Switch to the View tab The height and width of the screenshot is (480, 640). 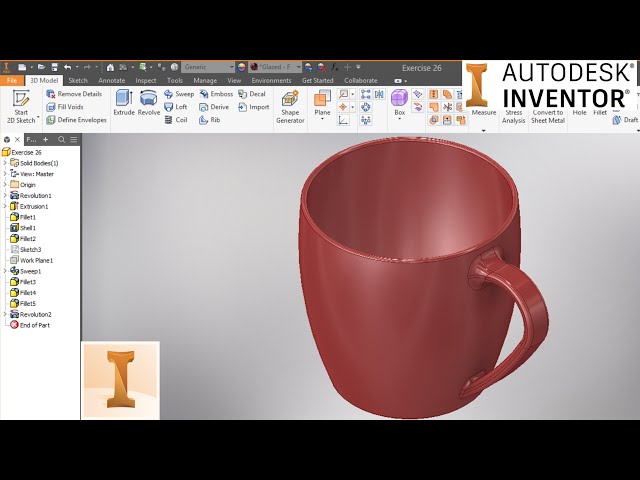(234, 80)
